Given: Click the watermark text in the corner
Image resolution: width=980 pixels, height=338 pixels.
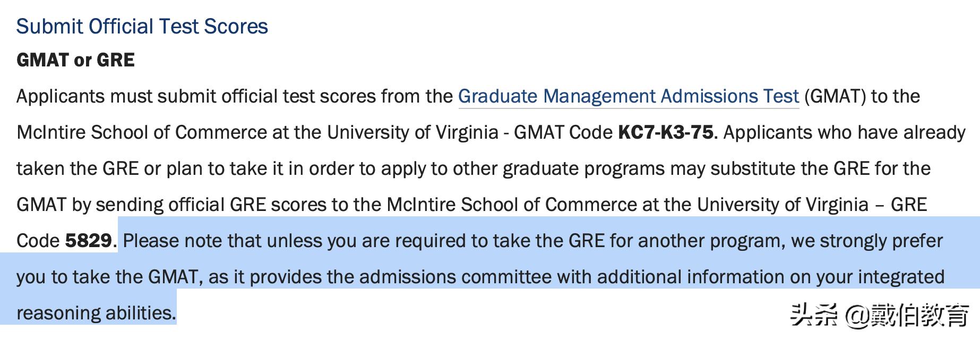Looking at the screenshot, I should 879,315.
